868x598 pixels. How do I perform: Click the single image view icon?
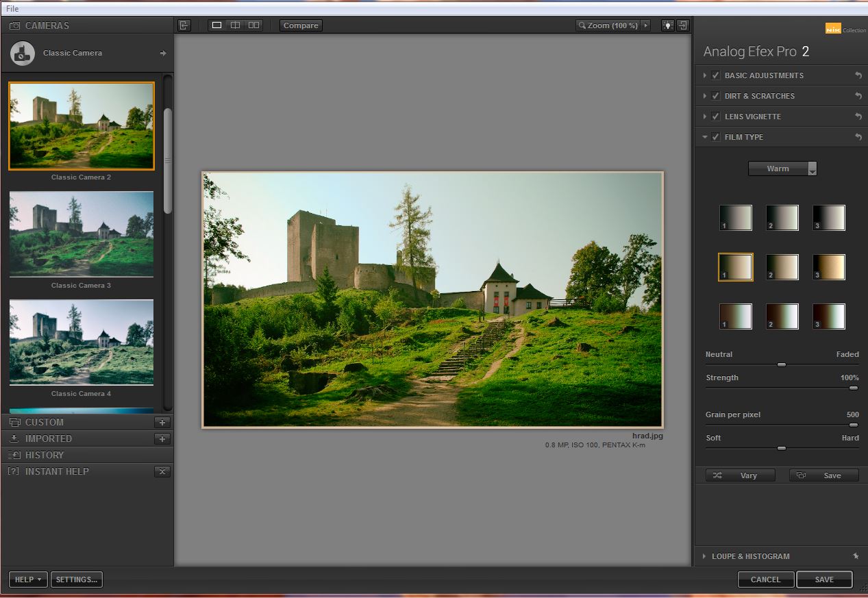[217, 25]
